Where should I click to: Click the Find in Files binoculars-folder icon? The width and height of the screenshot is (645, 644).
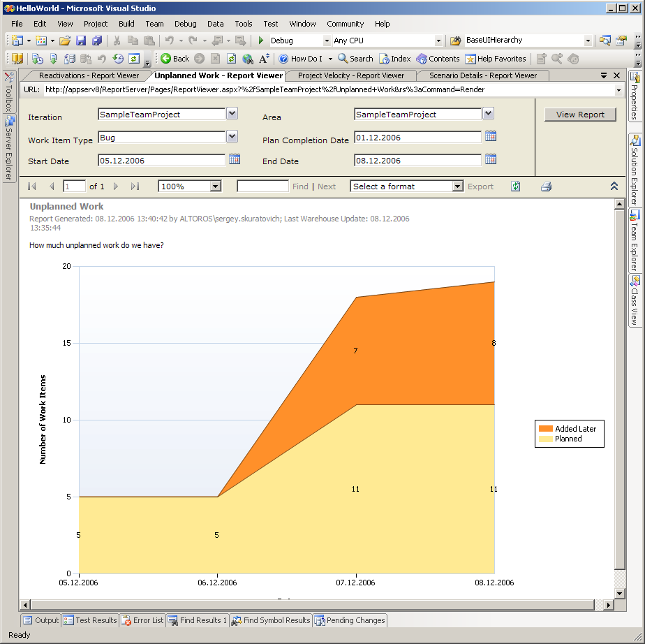click(x=455, y=41)
